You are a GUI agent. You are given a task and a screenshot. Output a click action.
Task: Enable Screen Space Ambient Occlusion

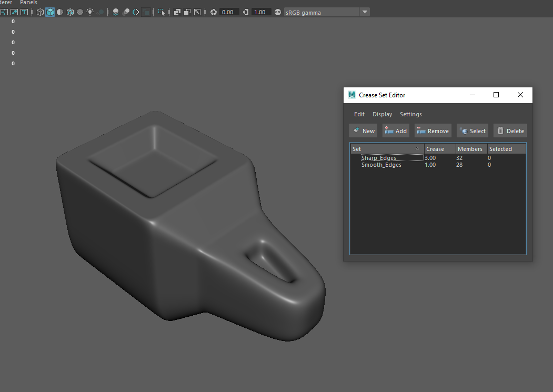[x=116, y=12]
